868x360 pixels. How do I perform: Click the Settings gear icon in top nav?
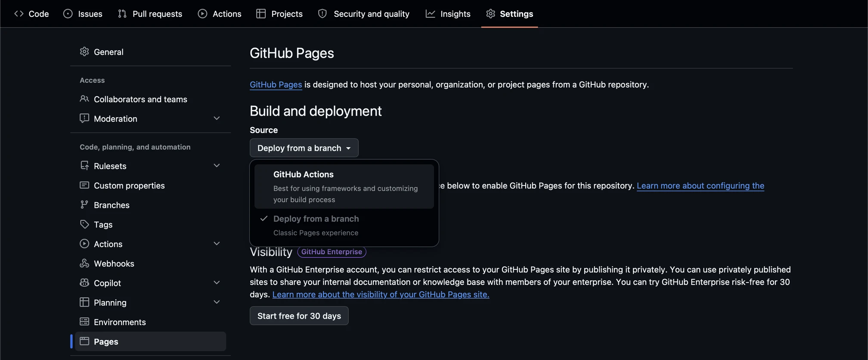pyautogui.click(x=490, y=14)
